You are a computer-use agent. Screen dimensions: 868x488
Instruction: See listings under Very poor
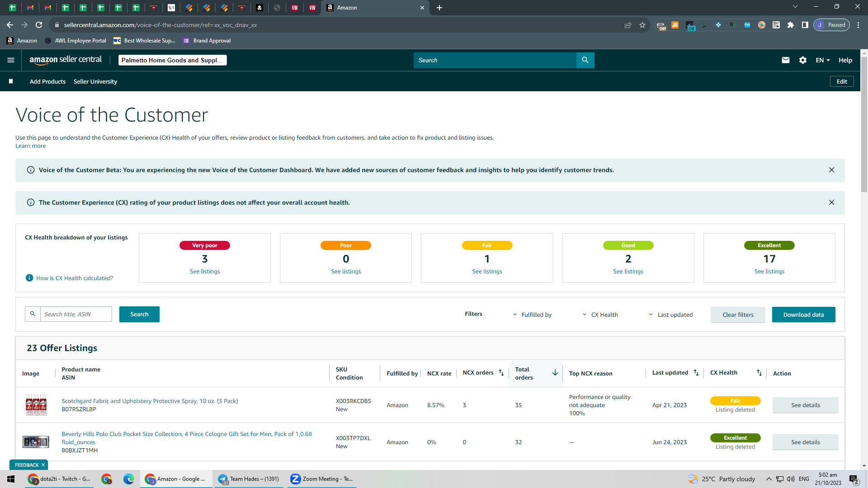205,271
